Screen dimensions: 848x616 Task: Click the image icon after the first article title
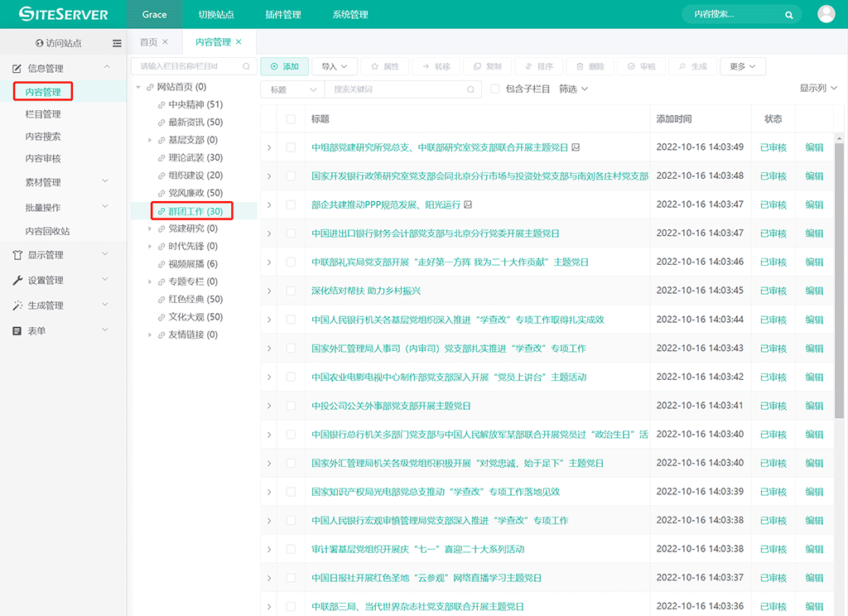point(576,147)
